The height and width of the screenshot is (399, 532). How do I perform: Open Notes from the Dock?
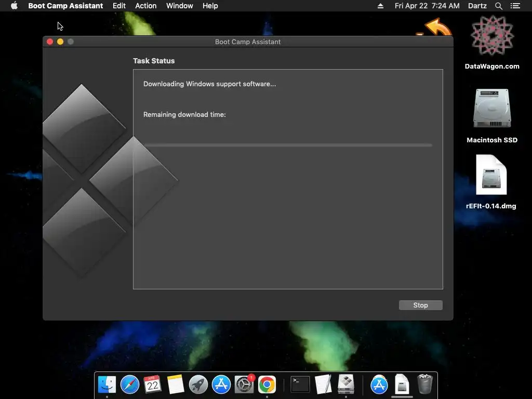(176, 384)
